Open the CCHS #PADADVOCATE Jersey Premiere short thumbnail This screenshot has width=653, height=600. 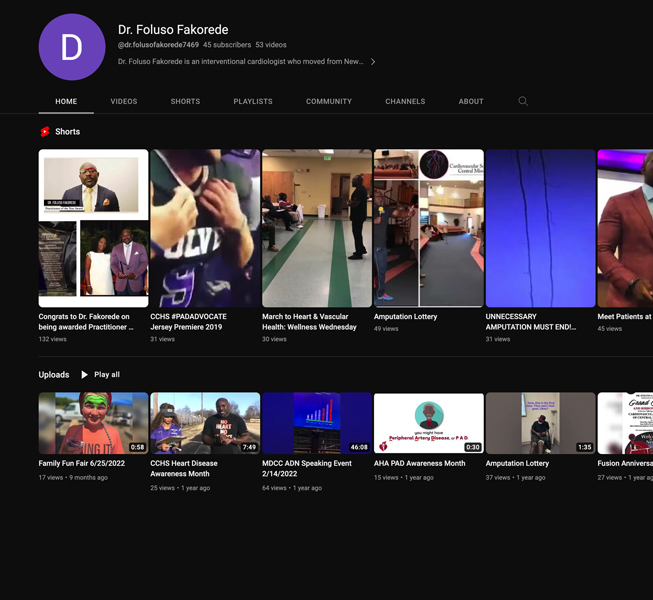[x=205, y=228]
